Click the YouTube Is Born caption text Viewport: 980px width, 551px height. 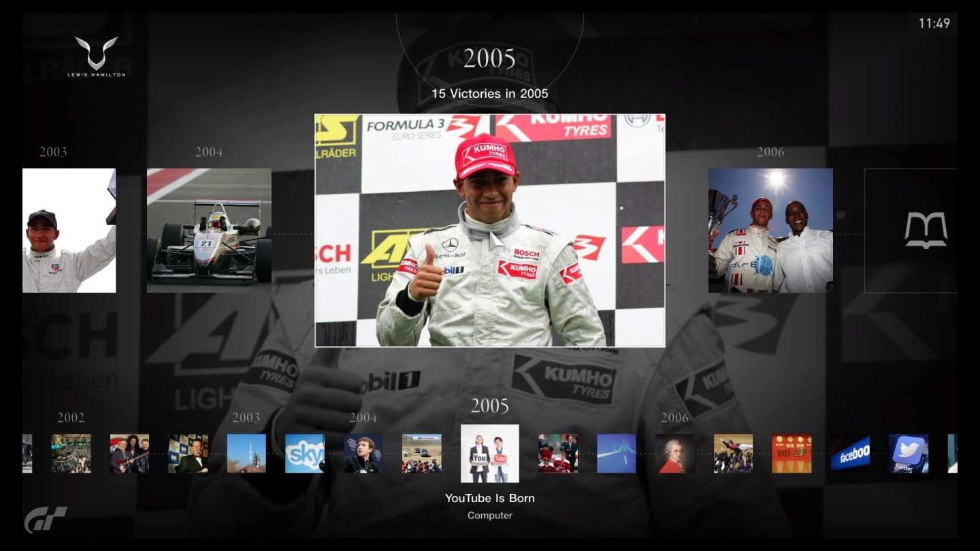point(489,498)
